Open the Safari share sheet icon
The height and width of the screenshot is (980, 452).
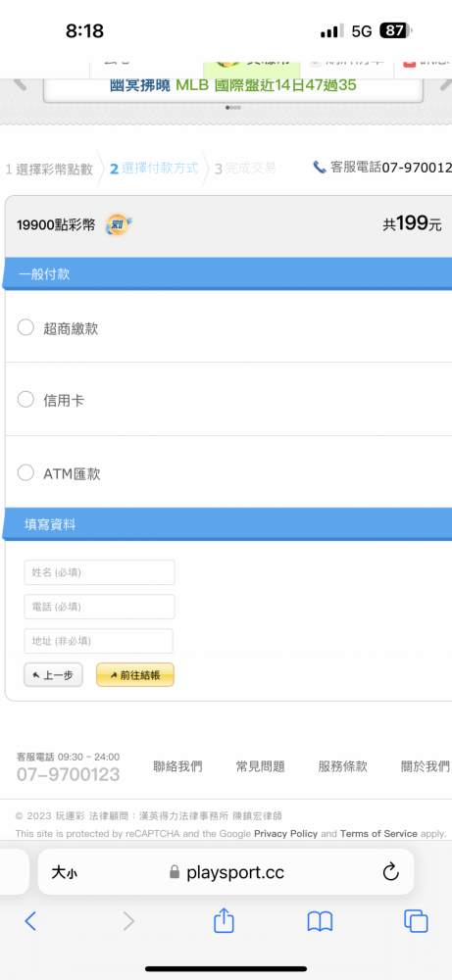click(x=224, y=920)
